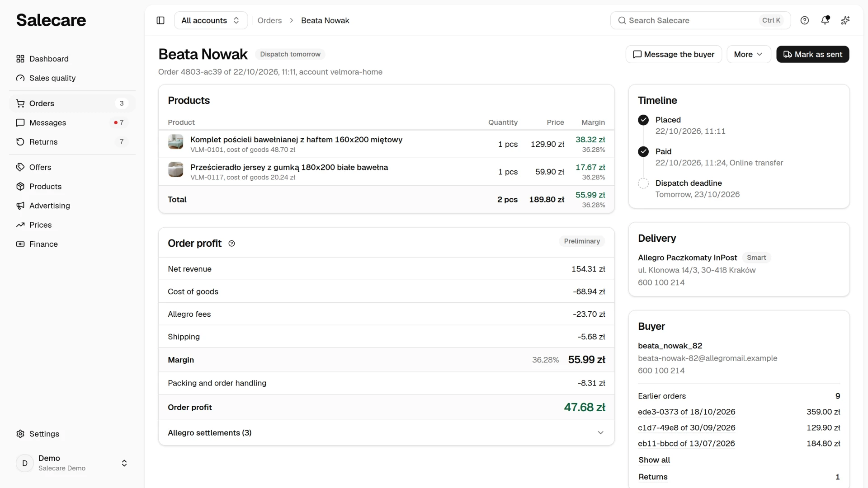Click the Placed checkmark in timeline
The width and height of the screenshot is (868, 488).
click(643, 120)
